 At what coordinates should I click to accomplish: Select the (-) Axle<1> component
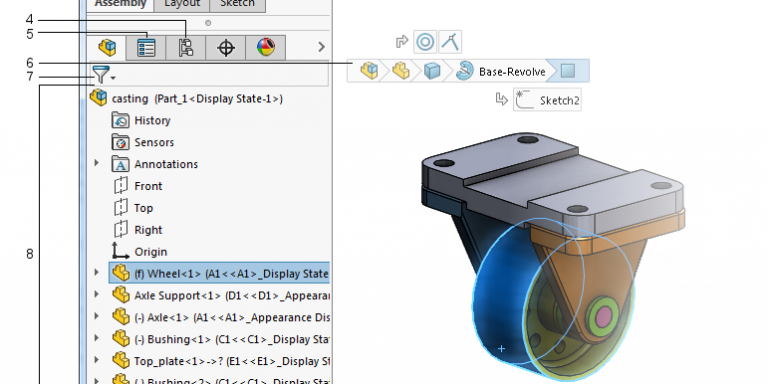click(221, 317)
